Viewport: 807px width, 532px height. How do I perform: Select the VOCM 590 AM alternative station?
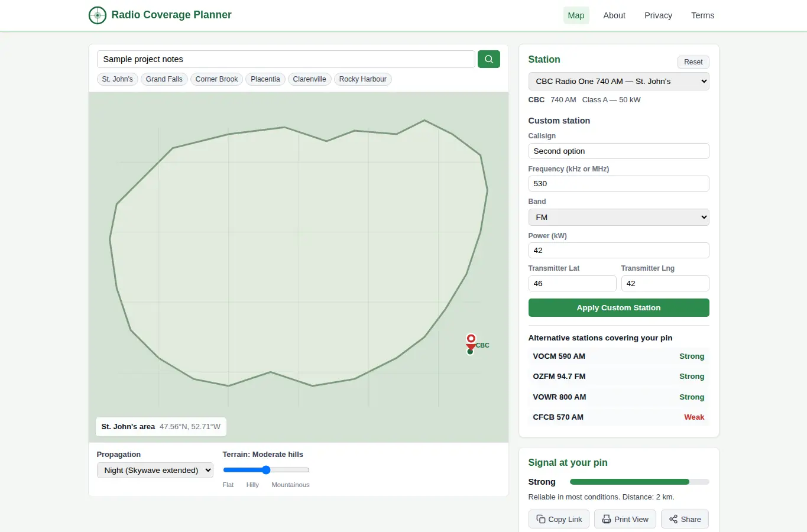[618, 356]
